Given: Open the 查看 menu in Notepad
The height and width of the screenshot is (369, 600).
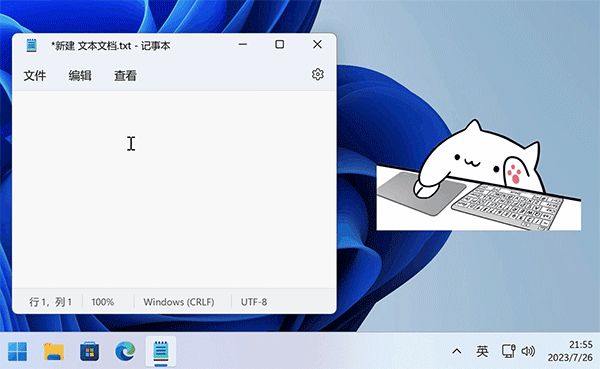Looking at the screenshot, I should coord(125,75).
